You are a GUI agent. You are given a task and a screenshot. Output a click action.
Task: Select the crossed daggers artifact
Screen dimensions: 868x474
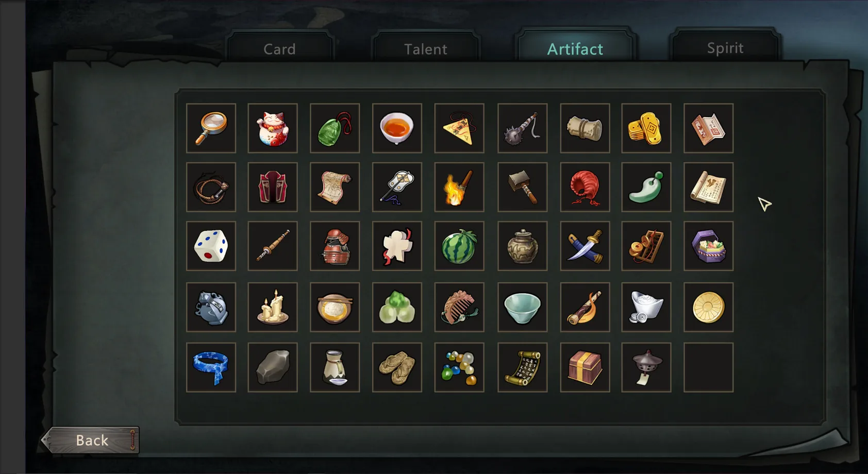(x=585, y=246)
